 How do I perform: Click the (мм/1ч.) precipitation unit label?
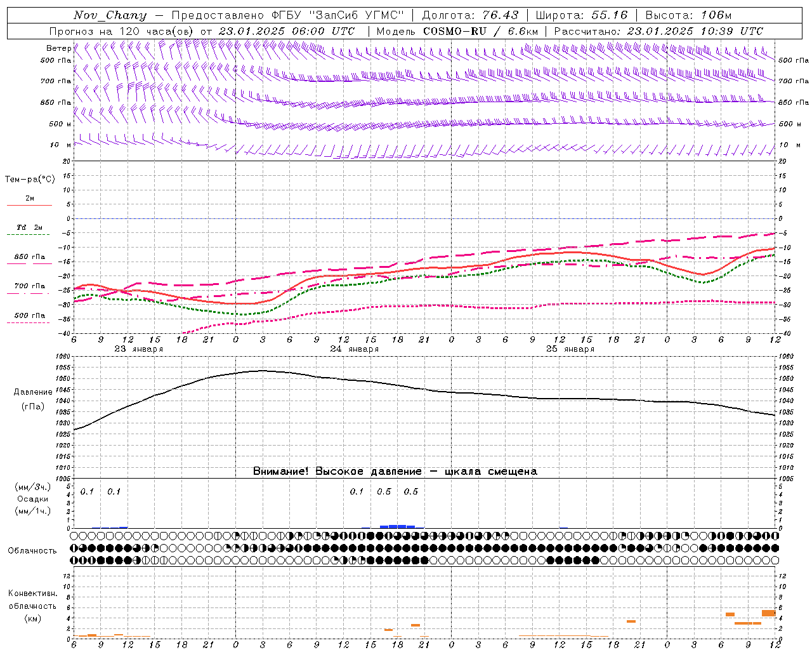pyautogui.click(x=33, y=511)
